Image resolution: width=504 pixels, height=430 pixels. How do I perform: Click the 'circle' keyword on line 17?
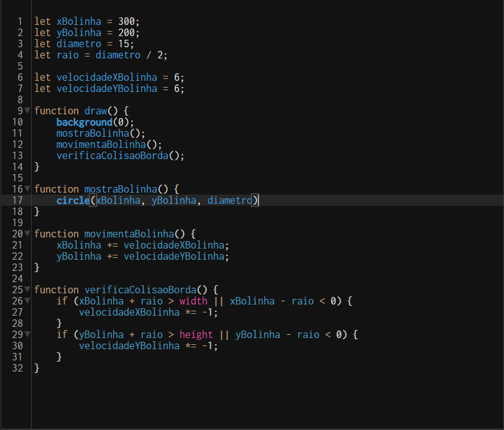point(73,200)
